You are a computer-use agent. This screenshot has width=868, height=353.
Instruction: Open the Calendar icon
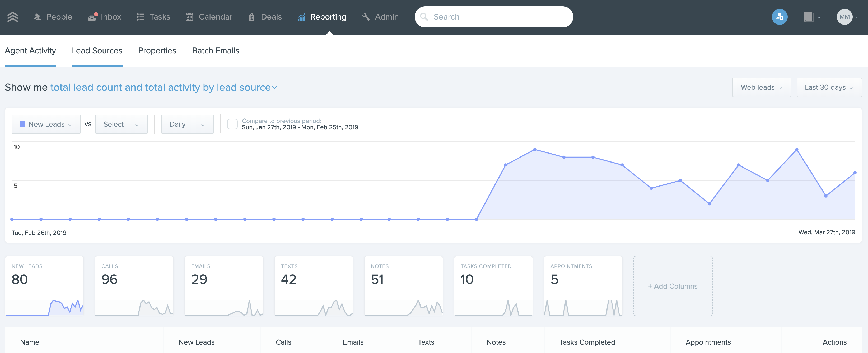pyautogui.click(x=189, y=17)
